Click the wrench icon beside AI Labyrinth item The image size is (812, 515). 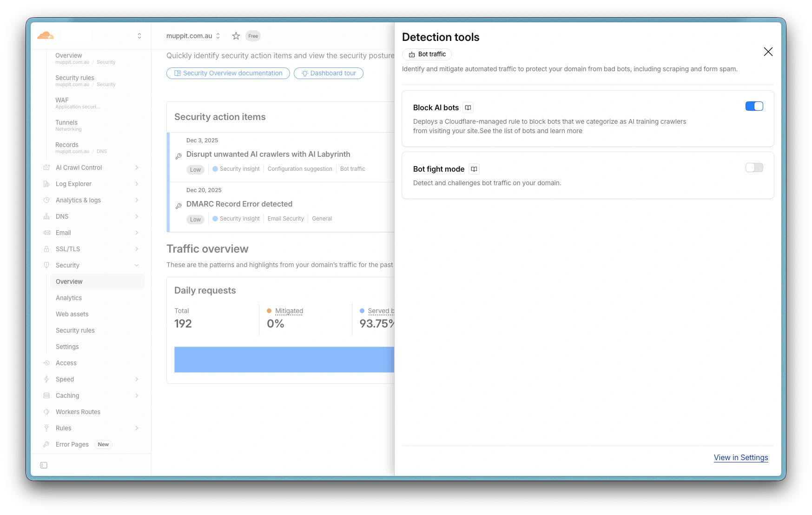point(178,156)
